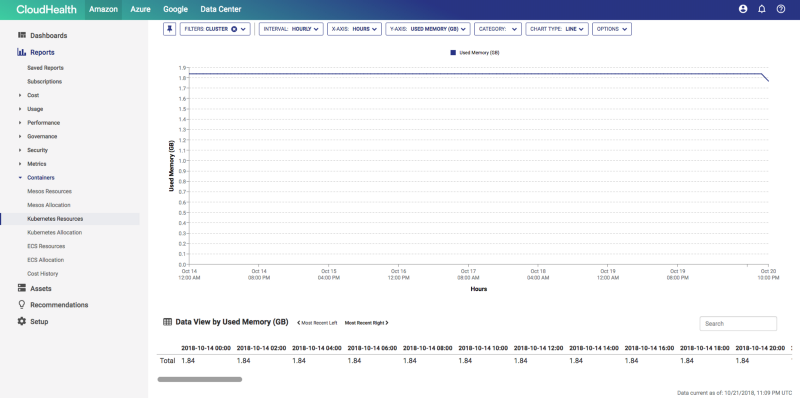Screen dimensions: 800x398
Task: Click the Dashboards grid icon
Action: 21,35
